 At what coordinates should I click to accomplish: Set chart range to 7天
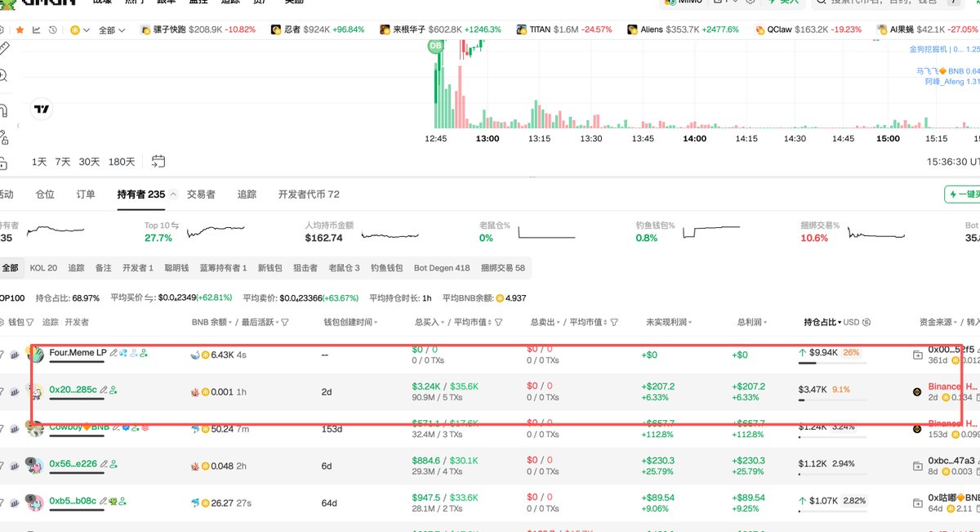tap(63, 162)
